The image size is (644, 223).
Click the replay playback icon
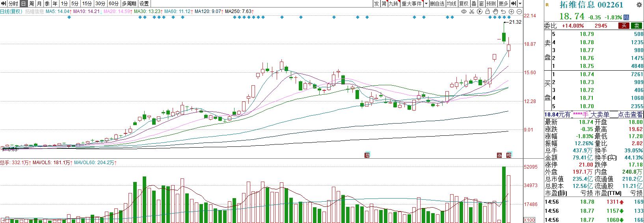[479, 11]
